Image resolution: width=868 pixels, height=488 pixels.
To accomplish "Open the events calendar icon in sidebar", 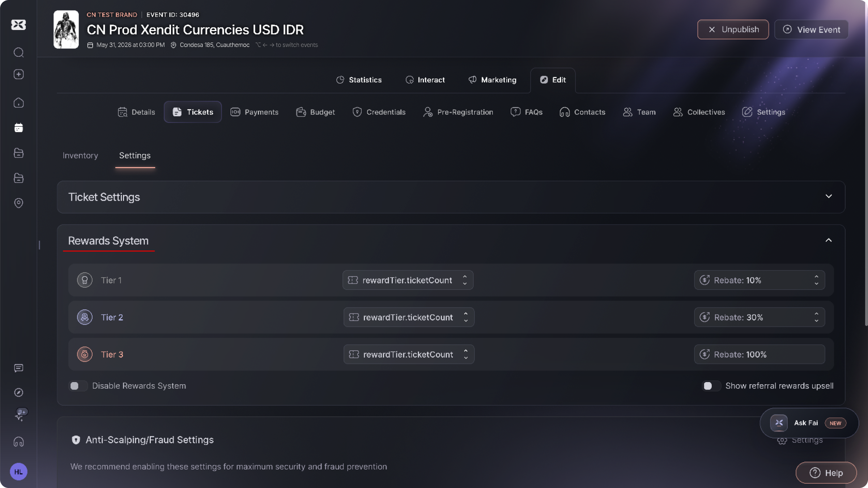I will 19,128.
